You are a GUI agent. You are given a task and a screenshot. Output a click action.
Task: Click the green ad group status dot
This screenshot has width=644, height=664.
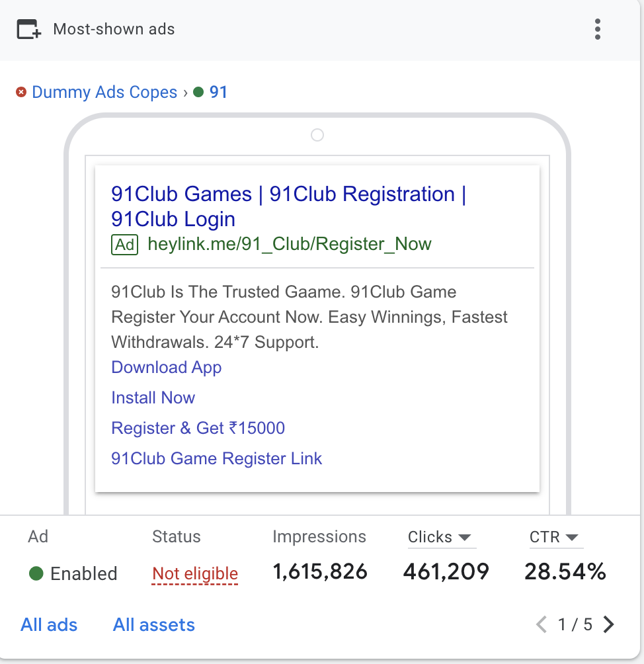[198, 92]
